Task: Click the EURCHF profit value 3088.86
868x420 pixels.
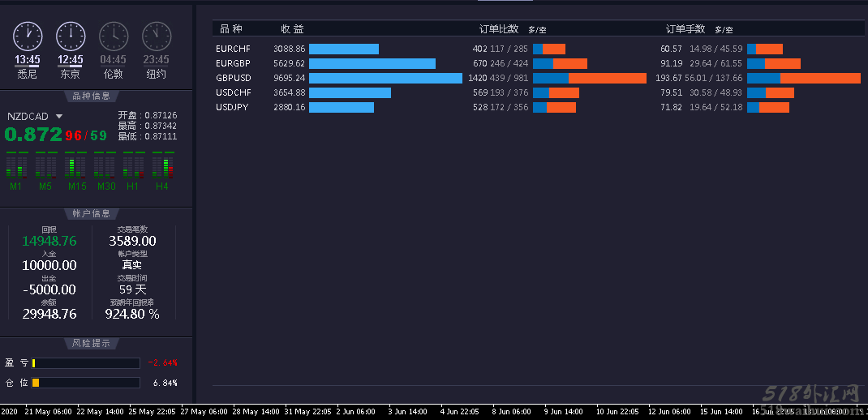Action: tap(289, 49)
